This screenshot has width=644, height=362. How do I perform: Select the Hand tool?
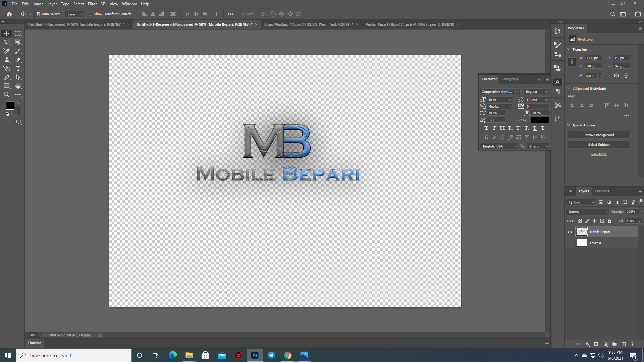18,86
